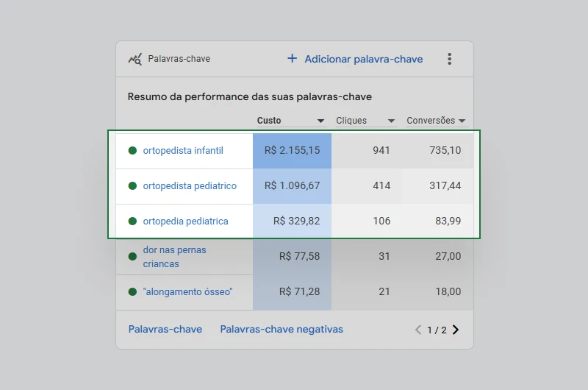Expand the Cliques column dropdown
The height and width of the screenshot is (390, 588).
click(392, 121)
